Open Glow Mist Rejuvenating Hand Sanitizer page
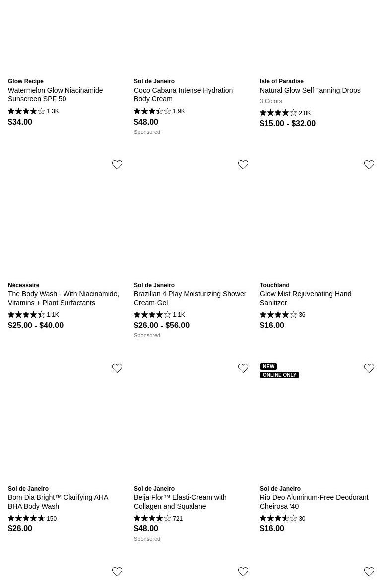The image size is (382, 588). point(306,298)
